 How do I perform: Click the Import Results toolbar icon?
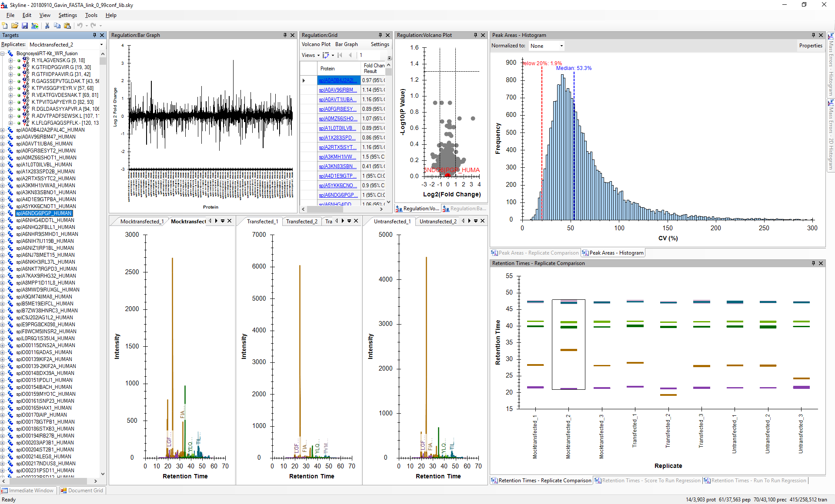pyautogui.click(x=35, y=26)
